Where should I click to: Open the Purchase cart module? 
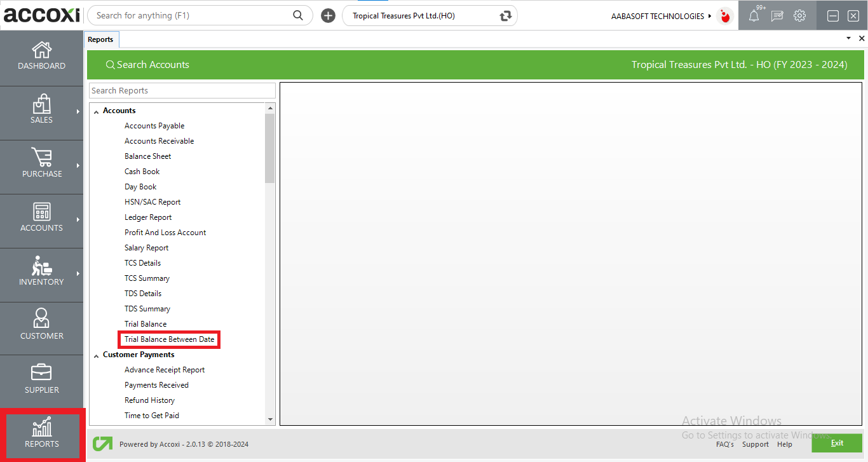click(x=41, y=158)
